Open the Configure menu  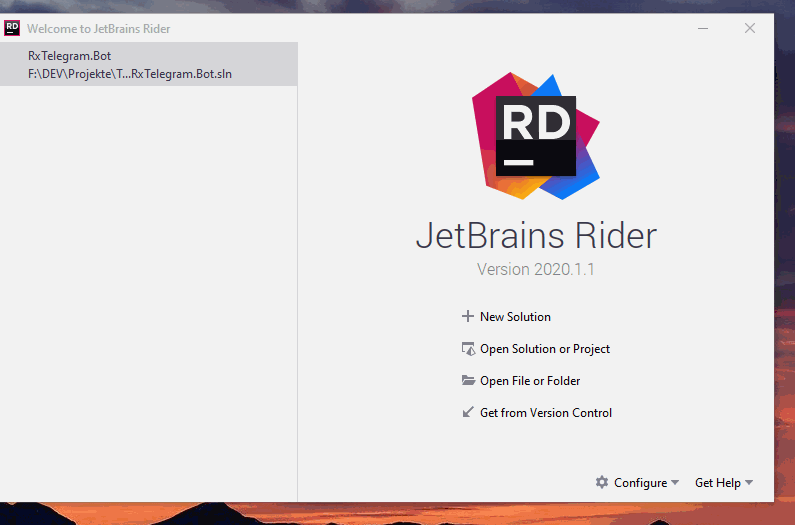pos(640,483)
